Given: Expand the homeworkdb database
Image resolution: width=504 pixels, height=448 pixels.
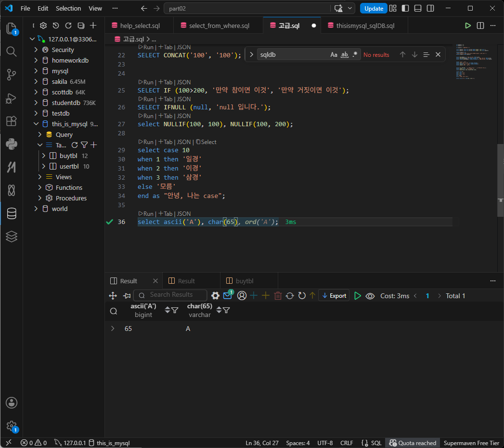Looking at the screenshot, I should point(36,61).
